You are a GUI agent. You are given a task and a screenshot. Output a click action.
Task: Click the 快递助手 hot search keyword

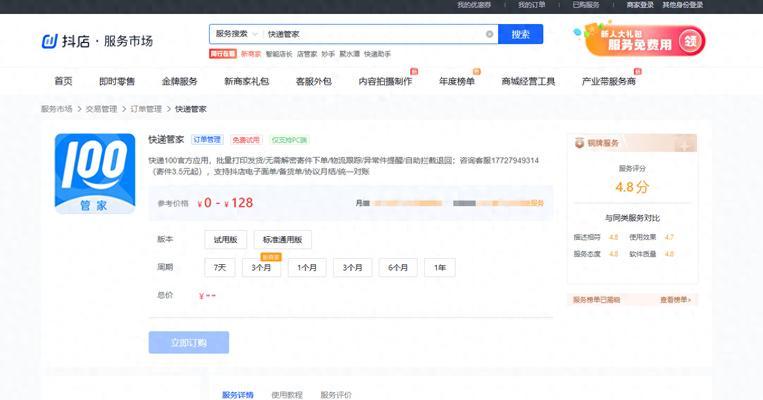pyautogui.click(x=377, y=54)
